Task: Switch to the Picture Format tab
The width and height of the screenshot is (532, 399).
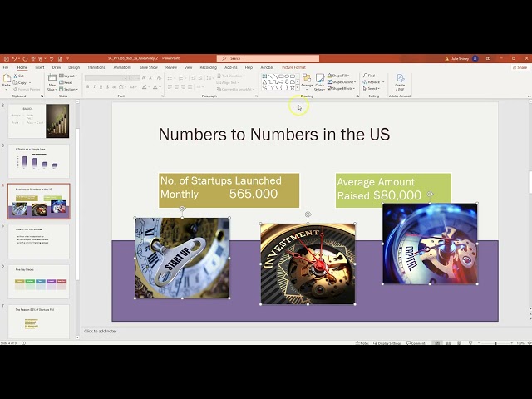Action: coord(293,67)
